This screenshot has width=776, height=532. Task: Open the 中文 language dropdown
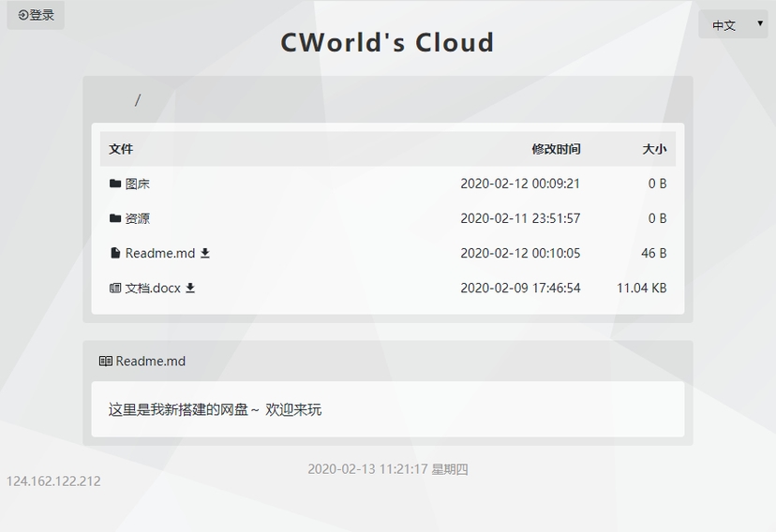tap(732, 25)
